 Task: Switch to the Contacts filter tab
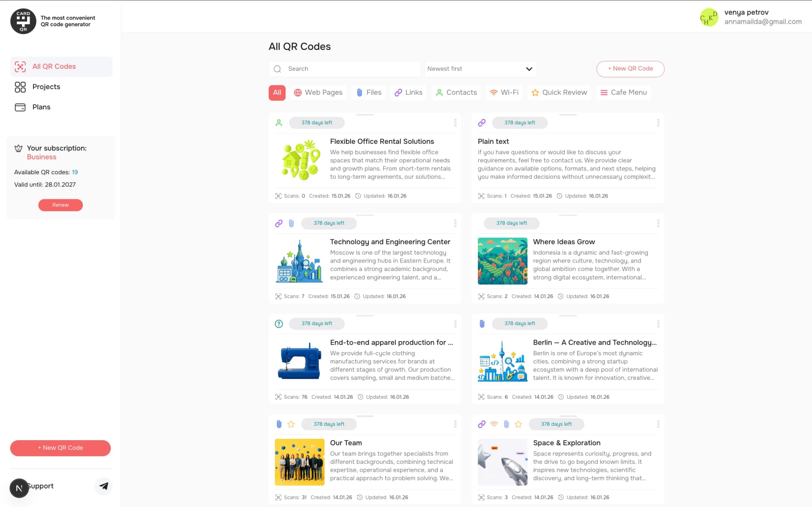click(456, 92)
